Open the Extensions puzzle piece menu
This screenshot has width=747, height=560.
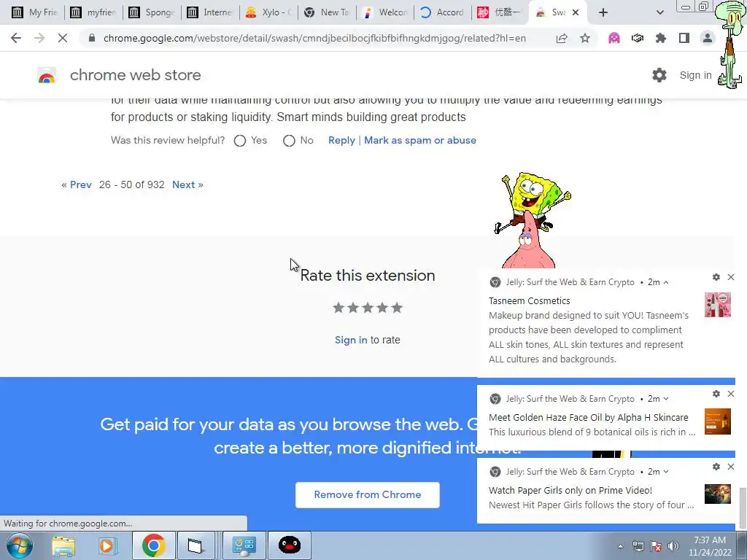click(661, 38)
